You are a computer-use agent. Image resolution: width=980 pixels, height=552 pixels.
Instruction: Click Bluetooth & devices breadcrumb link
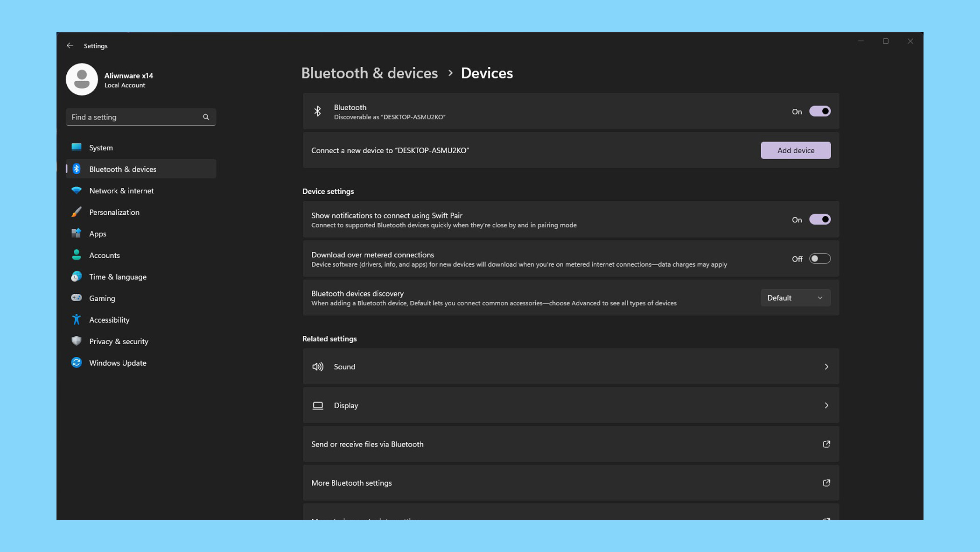370,73
